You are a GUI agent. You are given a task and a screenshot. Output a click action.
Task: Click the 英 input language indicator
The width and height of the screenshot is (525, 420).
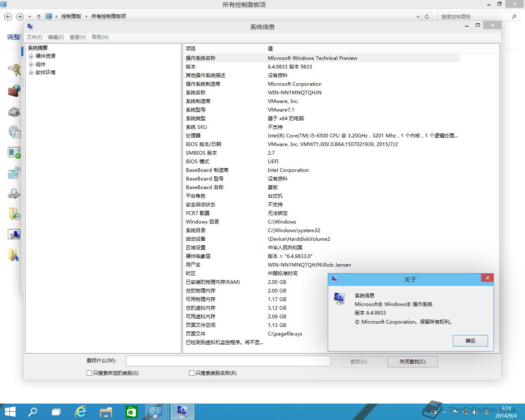[486, 412]
